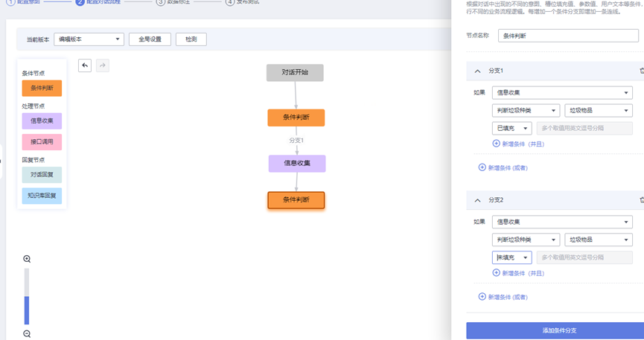Delete branch 分支1 with trash icon
This screenshot has width=644, height=340.
[642, 71]
